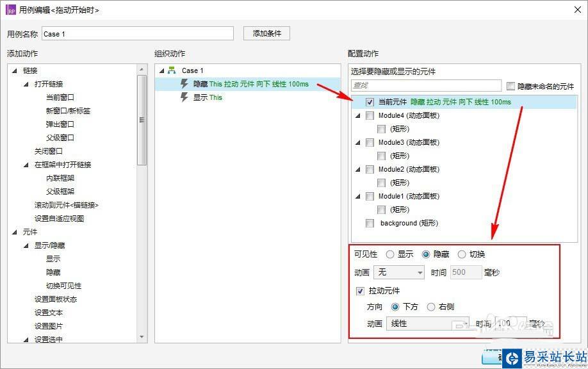The height and width of the screenshot is (369, 588).
Task: Click scroll-up arrow of action list
Action: [x=142, y=69]
